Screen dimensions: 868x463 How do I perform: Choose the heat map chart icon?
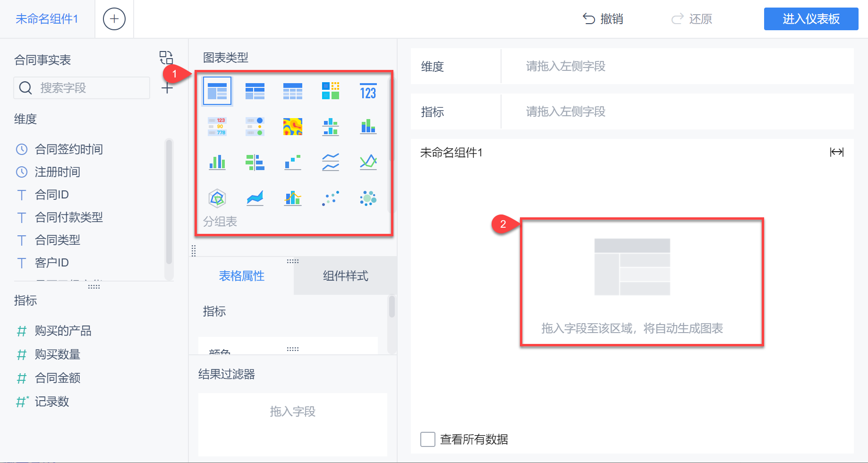(x=293, y=127)
